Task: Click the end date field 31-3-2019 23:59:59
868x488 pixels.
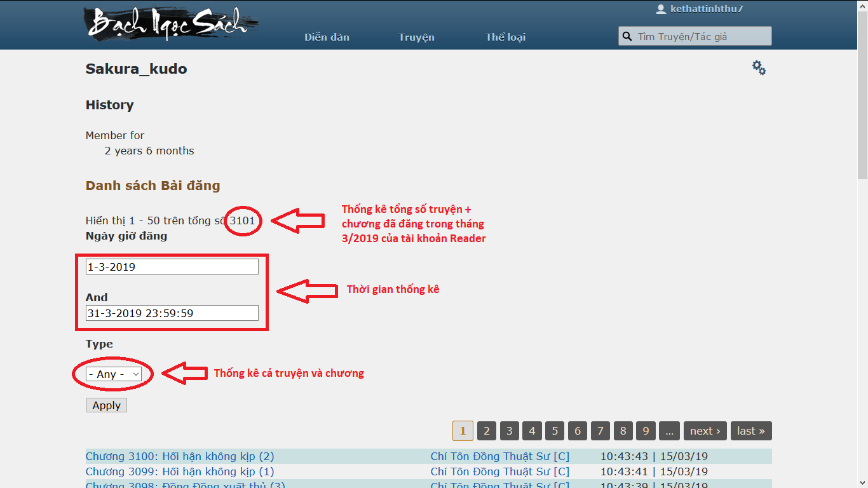Action: (172, 313)
